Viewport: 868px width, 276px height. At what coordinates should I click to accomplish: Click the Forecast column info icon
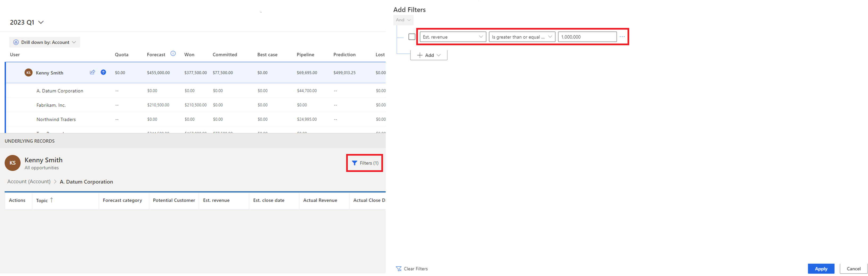(173, 54)
